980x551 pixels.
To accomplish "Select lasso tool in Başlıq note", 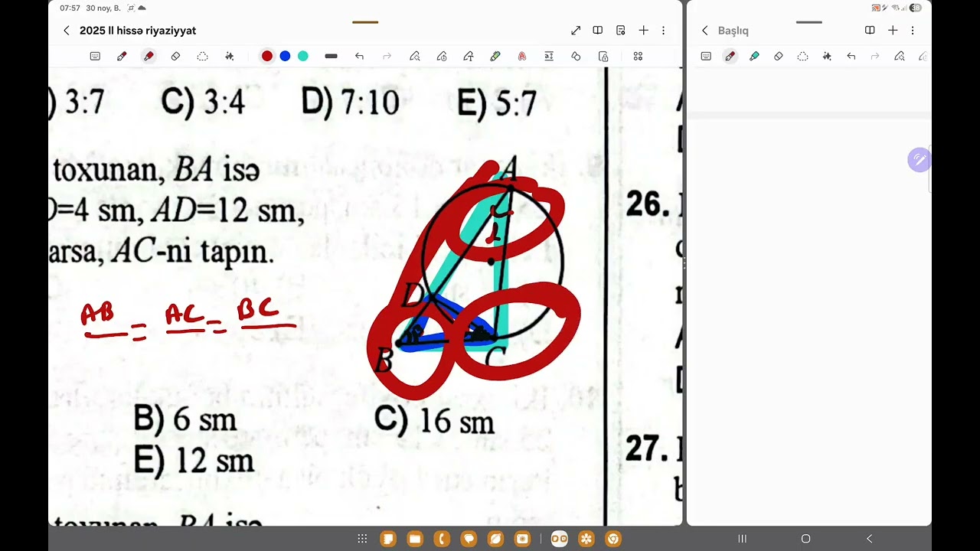I will click(x=802, y=56).
